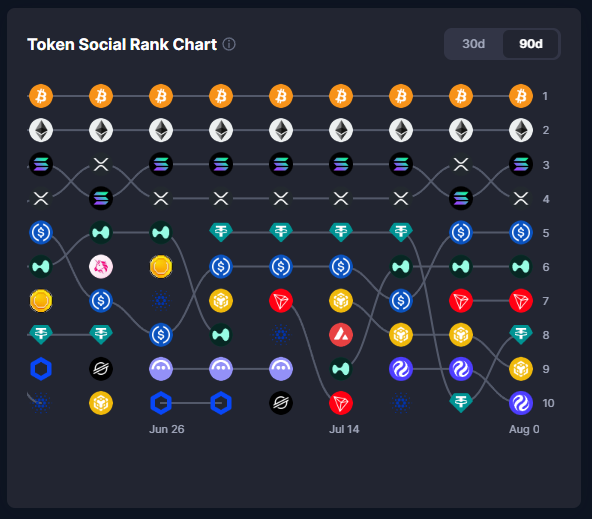Screen dimensions: 592x519
Task: Select Tron icon at rank 7 in Aug column
Action: point(521,300)
